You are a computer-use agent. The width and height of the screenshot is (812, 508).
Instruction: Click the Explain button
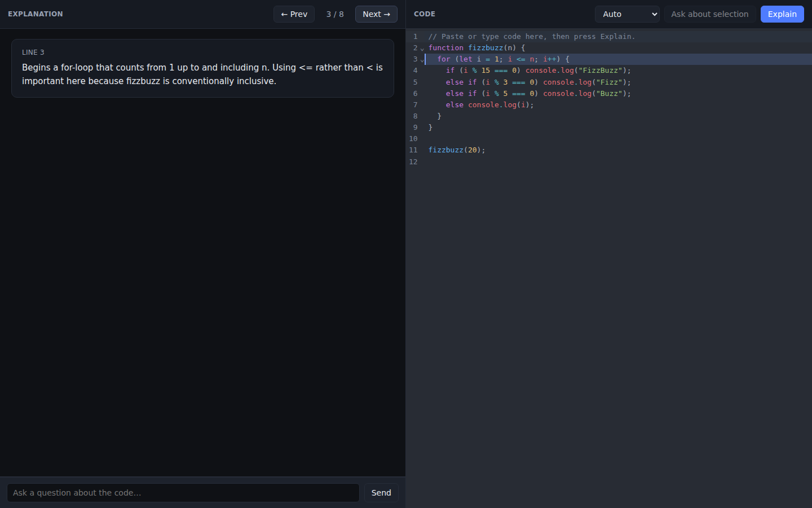tap(782, 14)
